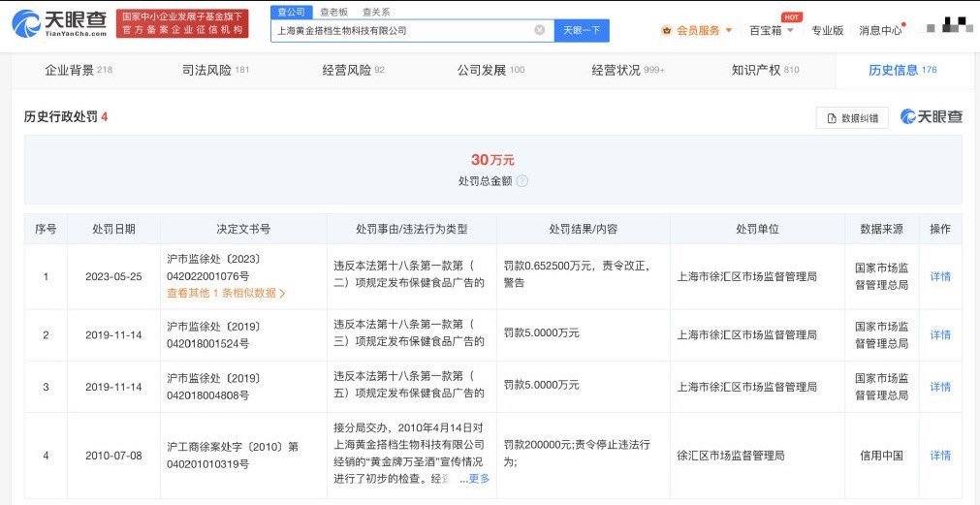Viewport: 980px width, 505px height.
Task: Click the 30万元 total penalty amount
Action: point(493,160)
